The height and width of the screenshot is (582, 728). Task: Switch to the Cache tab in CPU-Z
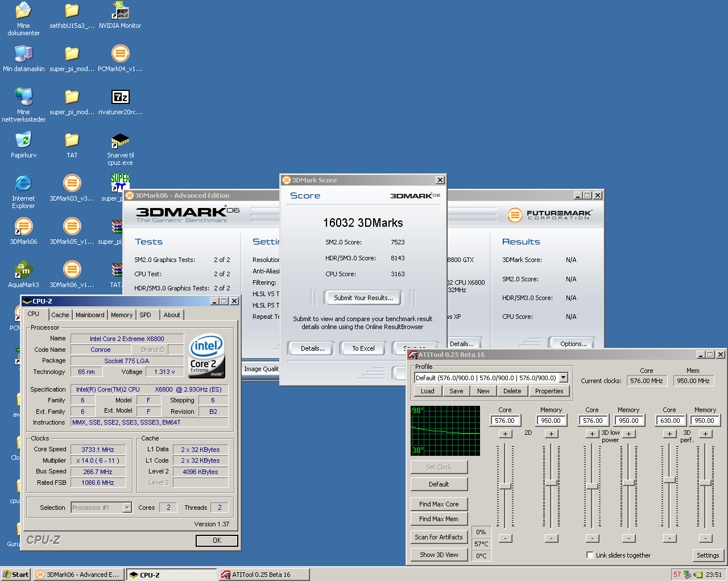point(60,315)
